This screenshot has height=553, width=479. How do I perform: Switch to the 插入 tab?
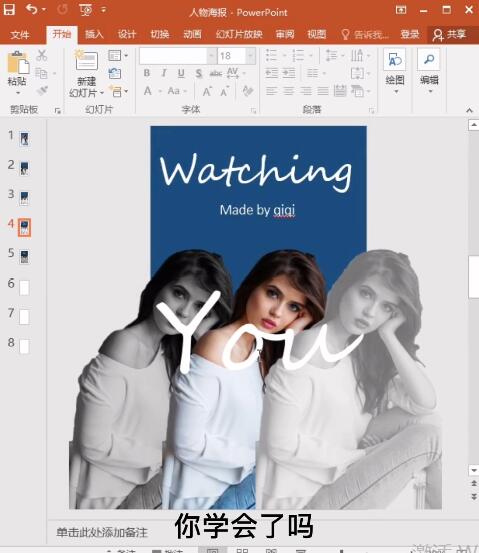[x=94, y=34]
